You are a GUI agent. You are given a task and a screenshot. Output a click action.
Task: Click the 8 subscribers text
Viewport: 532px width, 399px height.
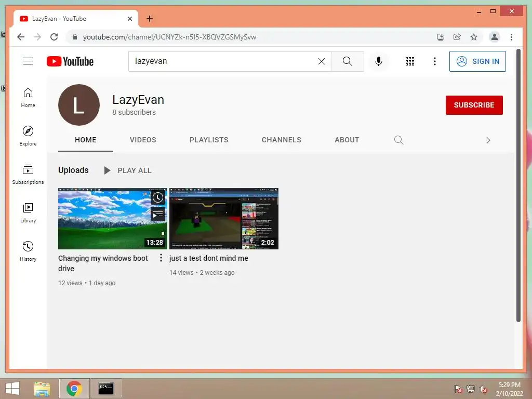coord(134,112)
